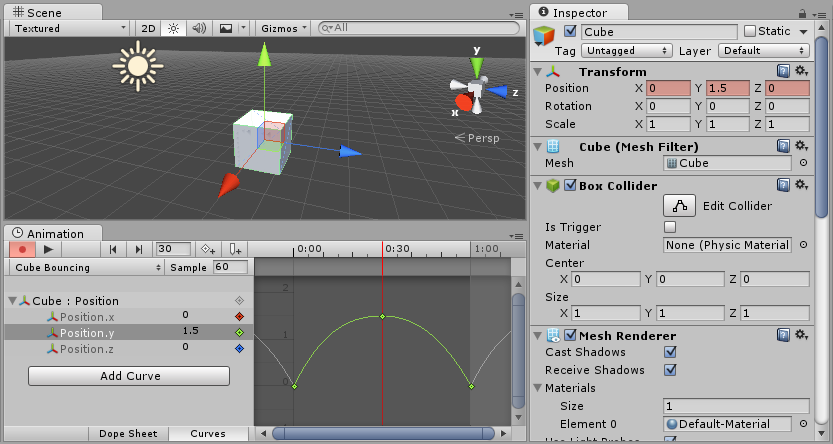
Task: Click the Edit Collider button
Action: pyautogui.click(x=681, y=206)
